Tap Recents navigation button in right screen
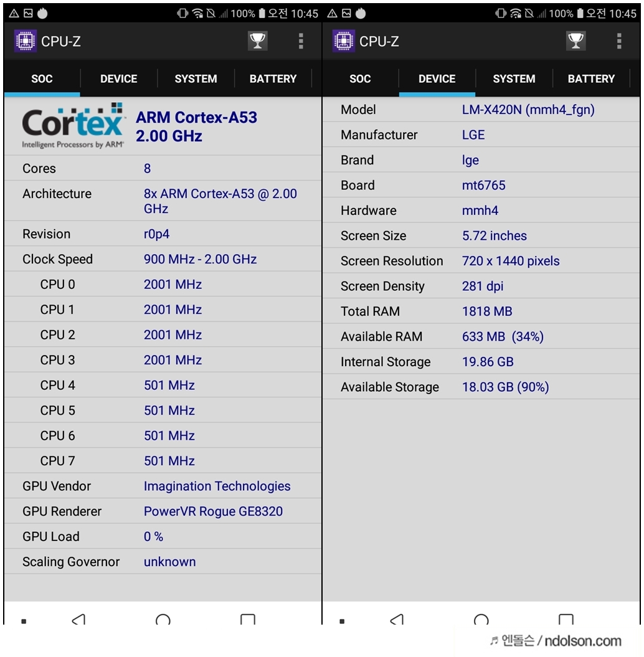Image resolution: width=644 pixels, height=657 pixels. 566,619
